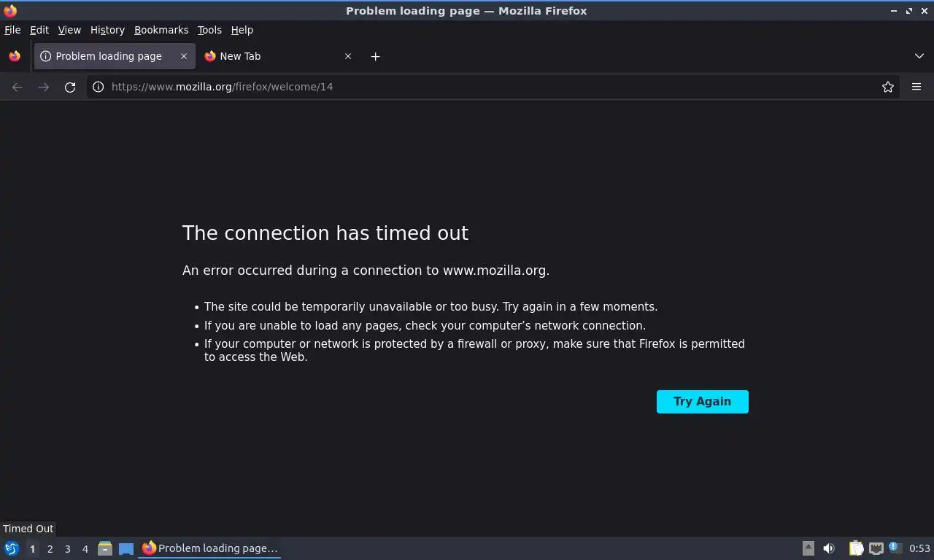Click bullet 'If you are unable to load any pages'
Viewport: 934px width, 560px height.
pyautogui.click(x=425, y=326)
